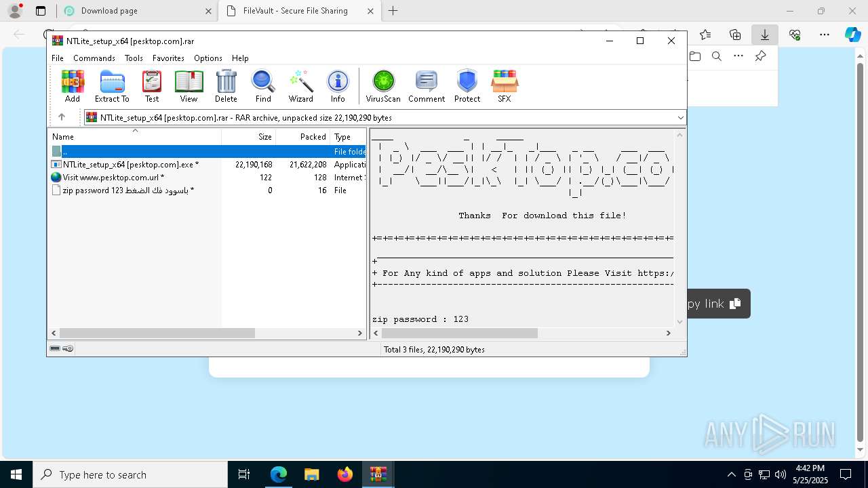Open a new browser tab

click(x=393, y=11)
